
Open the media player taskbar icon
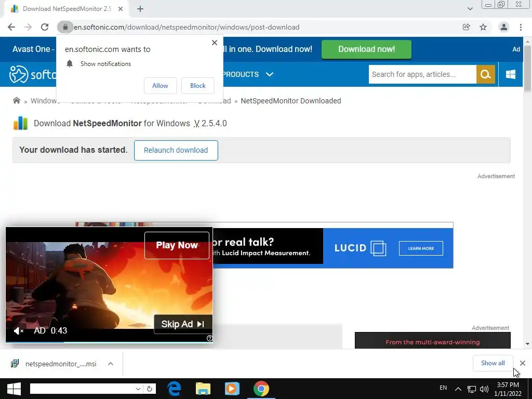pos(232,389)
